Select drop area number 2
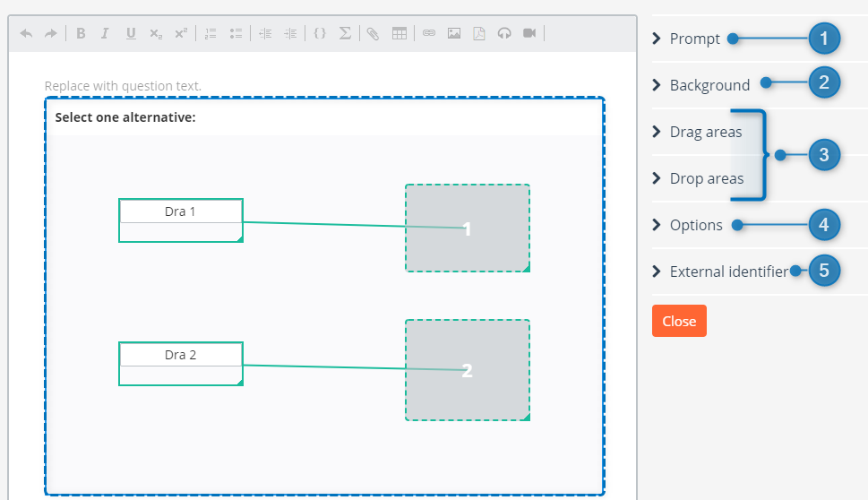The width and height of the screenshot is (868, 500). pos(467,370)
